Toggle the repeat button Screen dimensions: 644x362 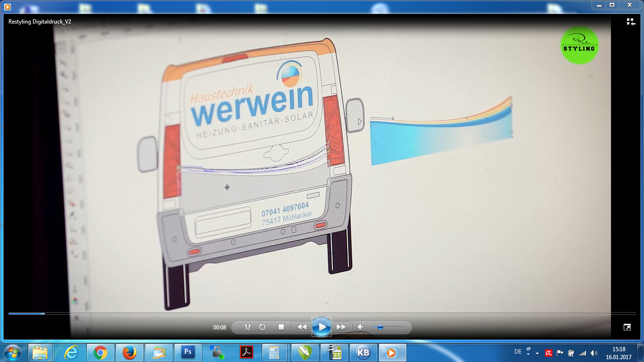[262, 327]
